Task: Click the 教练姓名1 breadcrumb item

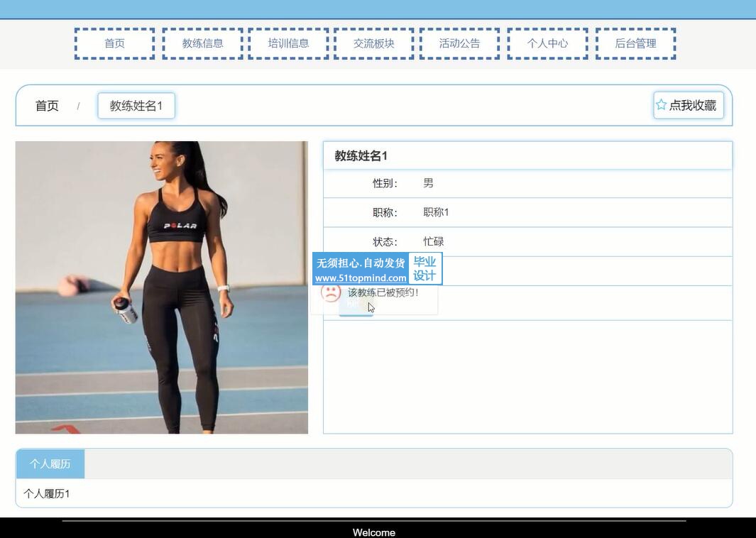Action: tap(136, 106)
